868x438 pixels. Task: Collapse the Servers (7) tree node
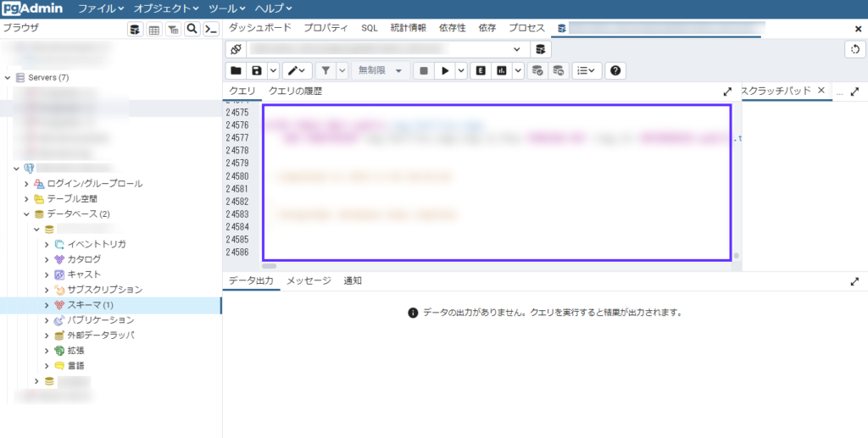(8, 78)
